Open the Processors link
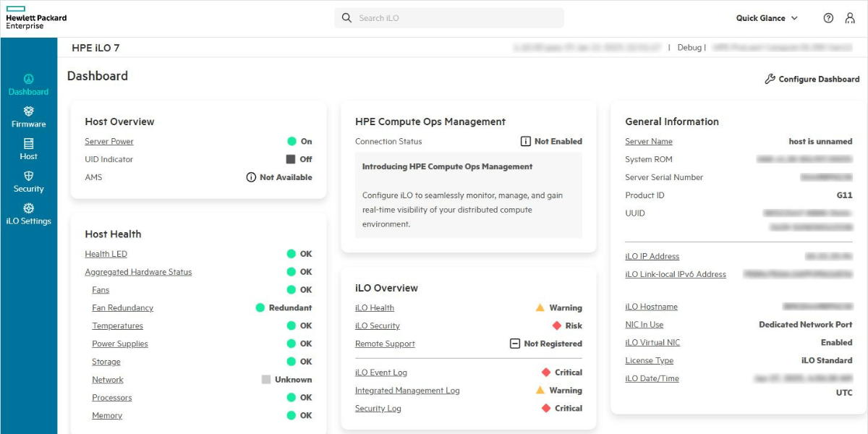Viewport: 868px width, 434px height. (x=112, y=398)
